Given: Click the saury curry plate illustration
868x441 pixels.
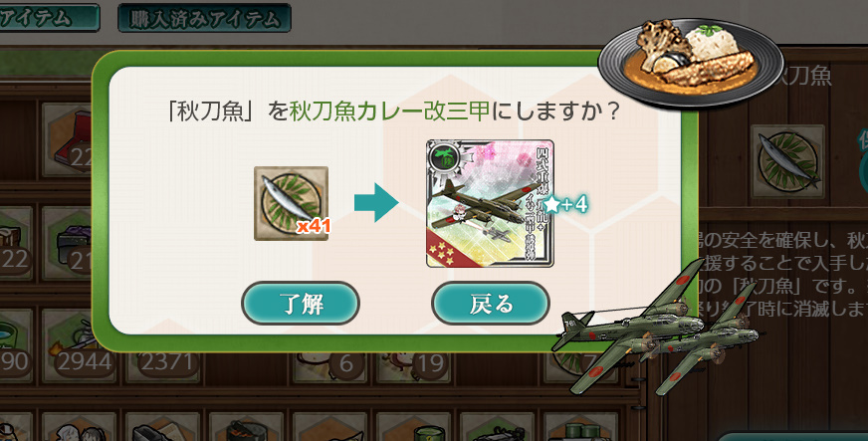Looking at the screenshot, I should [691, 62].
